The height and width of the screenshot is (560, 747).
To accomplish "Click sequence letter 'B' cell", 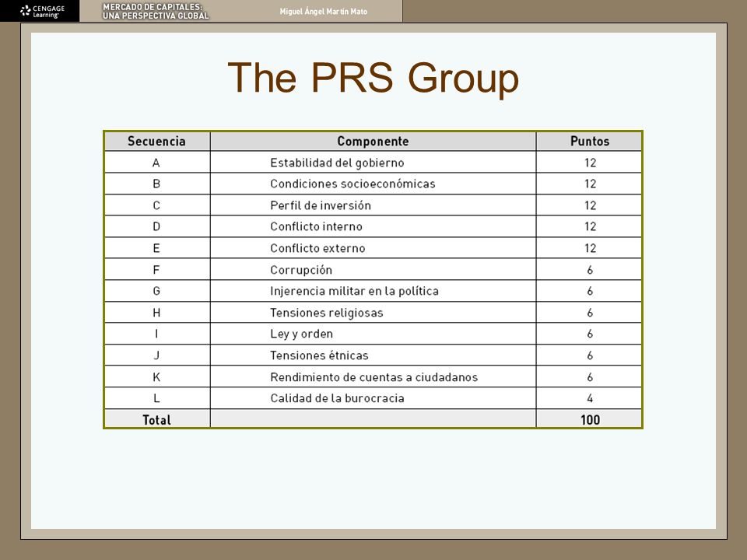I will (156, 184).
